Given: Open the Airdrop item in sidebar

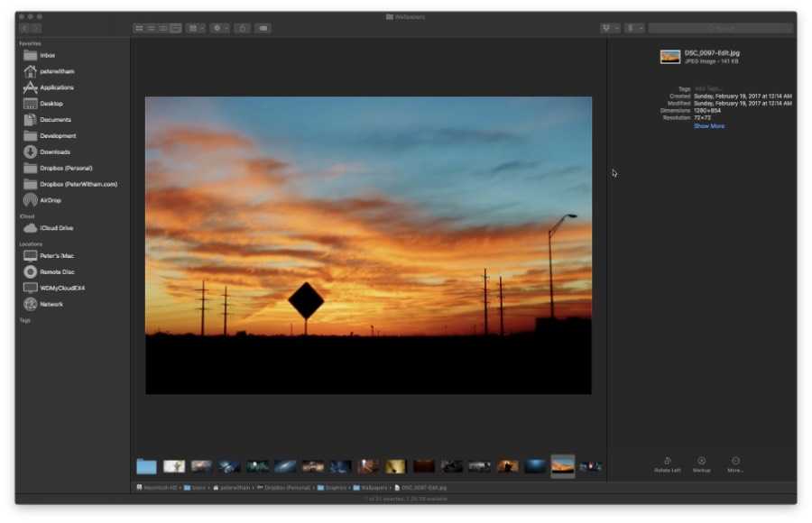Looking at the screenshot, I should 51,200.
